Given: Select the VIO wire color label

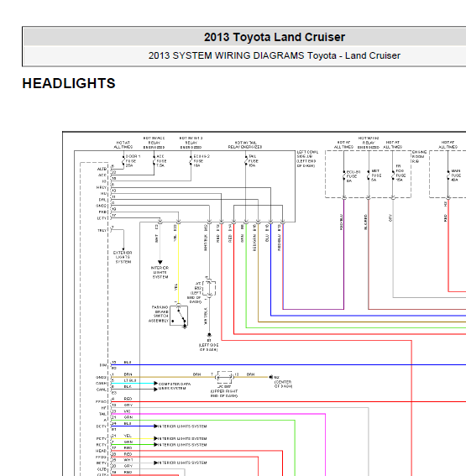Looking at the screenshot, I should pos(127,411).
